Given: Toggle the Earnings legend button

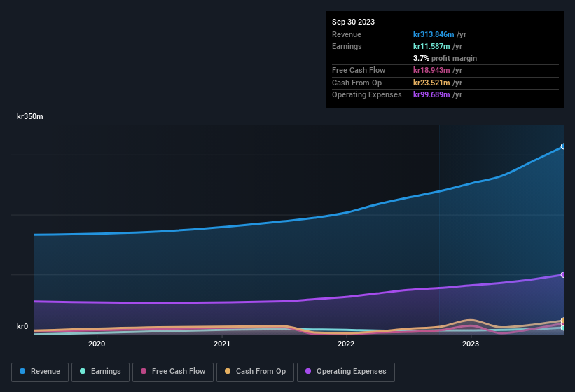Looking at the screenshot, I should click(100, 372).
